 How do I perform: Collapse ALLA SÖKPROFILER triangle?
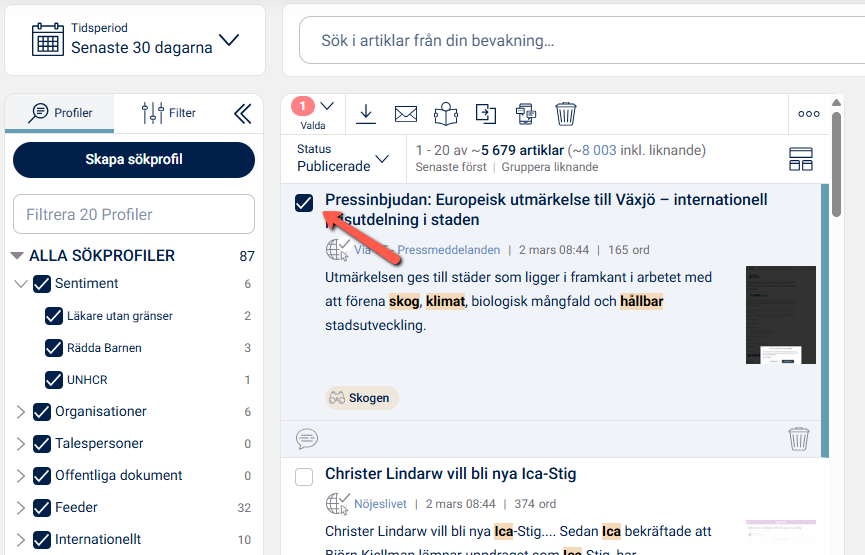17,255
